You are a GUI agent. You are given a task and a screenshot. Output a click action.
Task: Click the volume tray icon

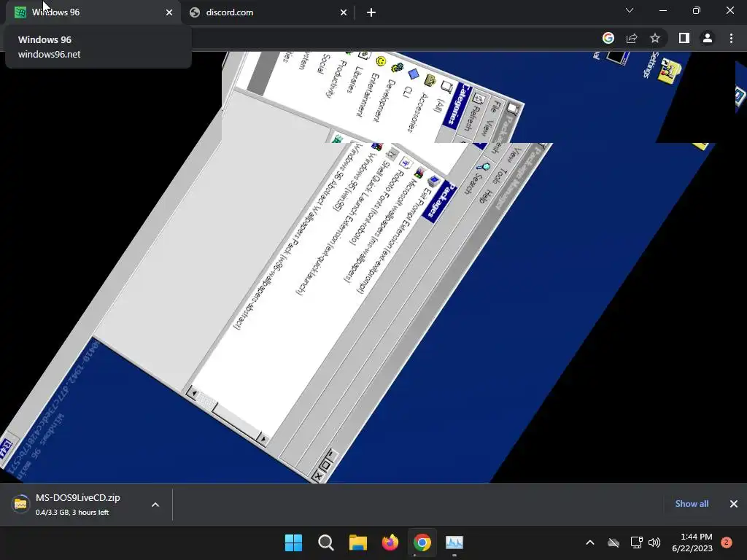654,542
